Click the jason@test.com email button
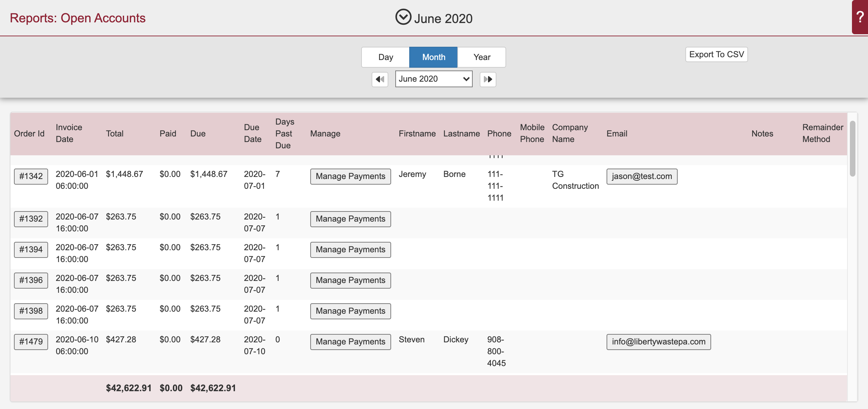 click(642, 176)
